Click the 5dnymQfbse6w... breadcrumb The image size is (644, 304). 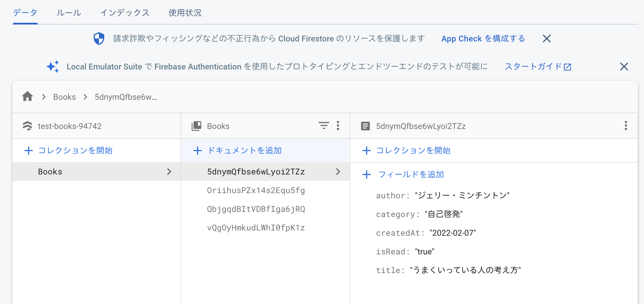click(126, 97)
